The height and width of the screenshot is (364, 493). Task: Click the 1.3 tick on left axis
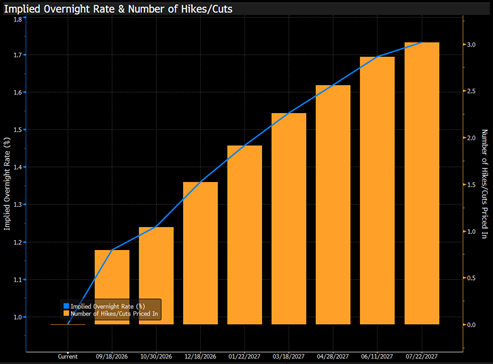click(18, 205)
